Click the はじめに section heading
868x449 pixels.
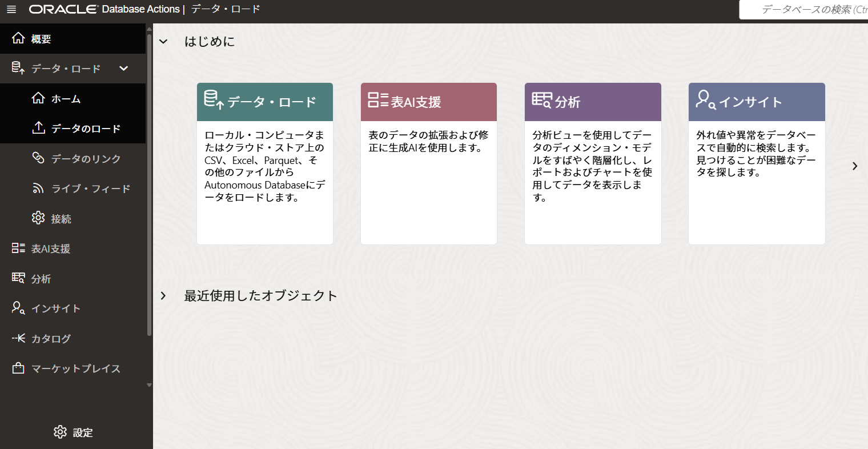pyautogui.click(x=210, y=42)
